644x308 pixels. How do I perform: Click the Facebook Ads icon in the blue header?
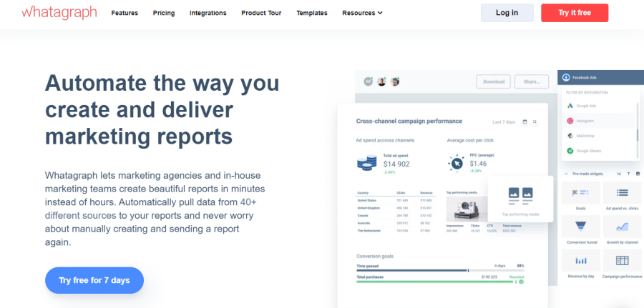565,77
